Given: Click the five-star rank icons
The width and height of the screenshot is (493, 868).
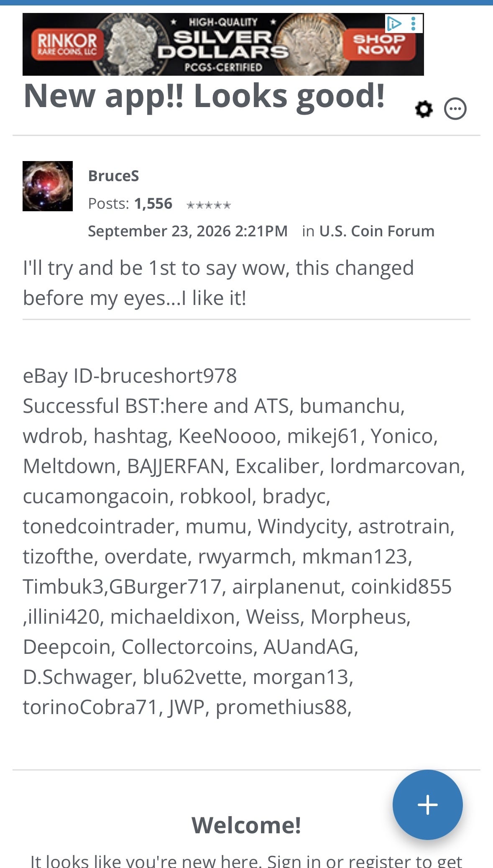Looking at the screenshot, I should point(208,205).
